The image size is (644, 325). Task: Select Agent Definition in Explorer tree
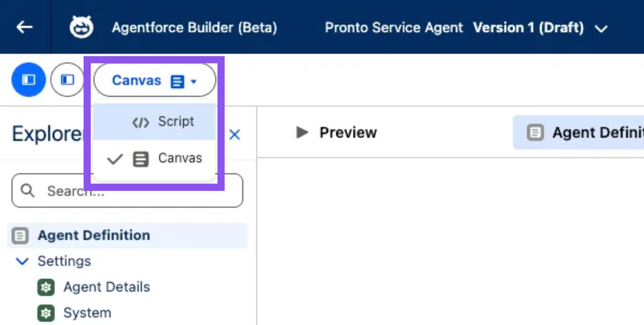[94, 235]
